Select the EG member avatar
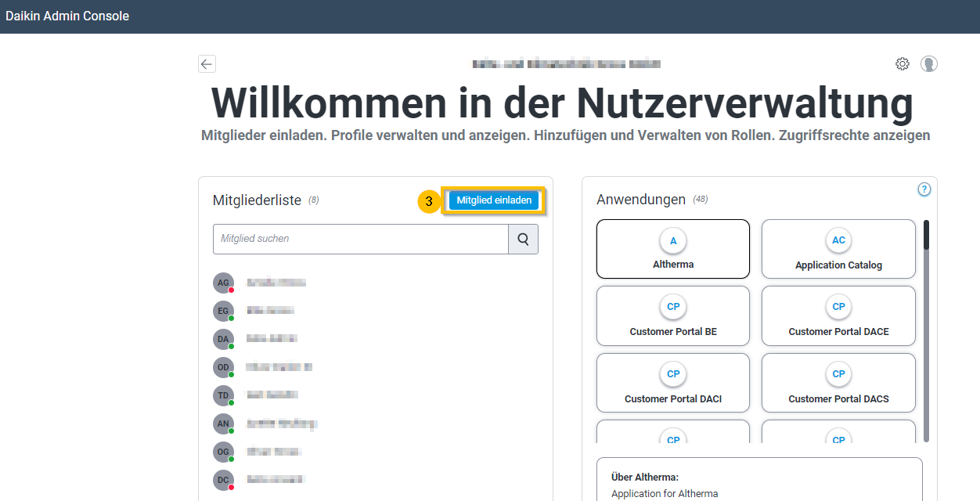The image size is (980, 501). point(223,311)
